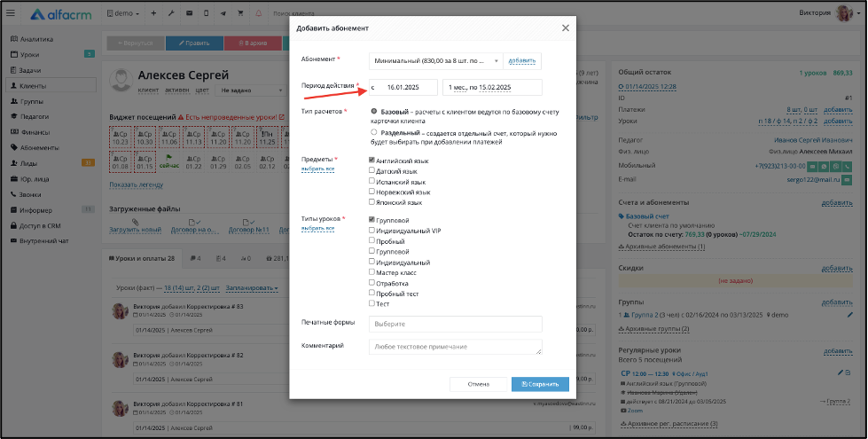Open Абонементы in the left sidebar
Image resolution: width=868 pixels, height=439 pixels.
click(39, 148)
